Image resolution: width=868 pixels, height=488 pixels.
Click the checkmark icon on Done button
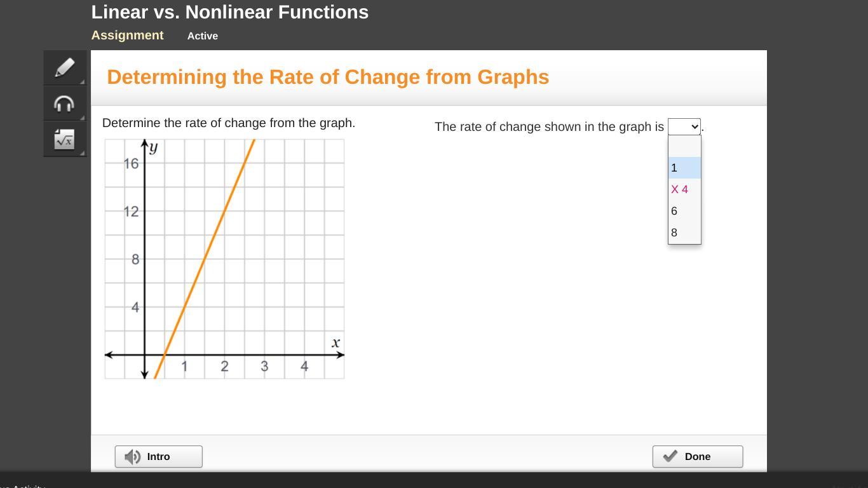pos(670,456)
